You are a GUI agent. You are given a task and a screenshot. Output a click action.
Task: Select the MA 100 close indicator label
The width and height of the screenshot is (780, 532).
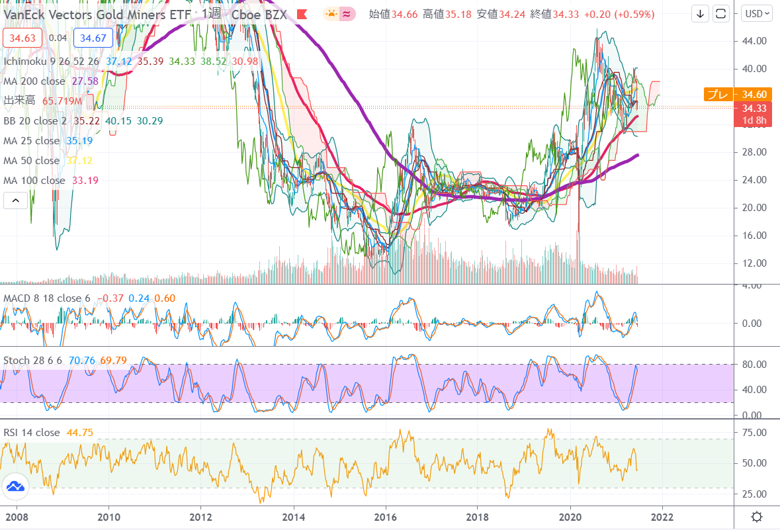[x=34, y=181]
